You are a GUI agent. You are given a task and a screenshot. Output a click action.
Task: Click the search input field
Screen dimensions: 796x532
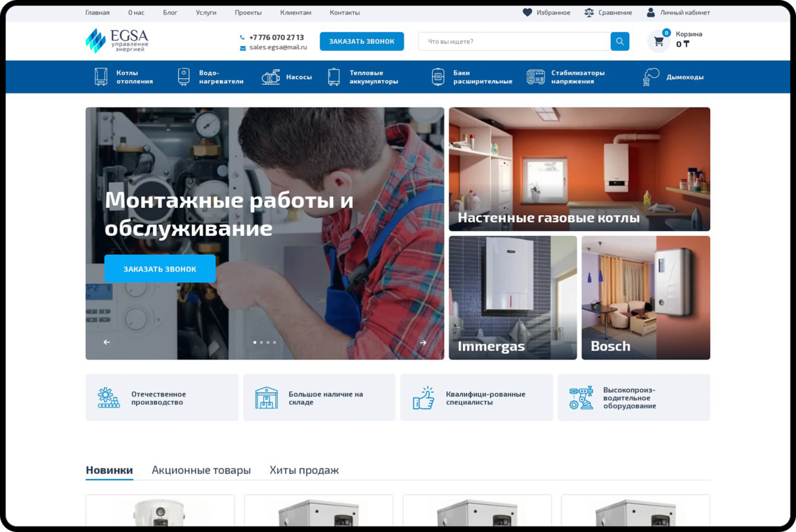(515, 42)
